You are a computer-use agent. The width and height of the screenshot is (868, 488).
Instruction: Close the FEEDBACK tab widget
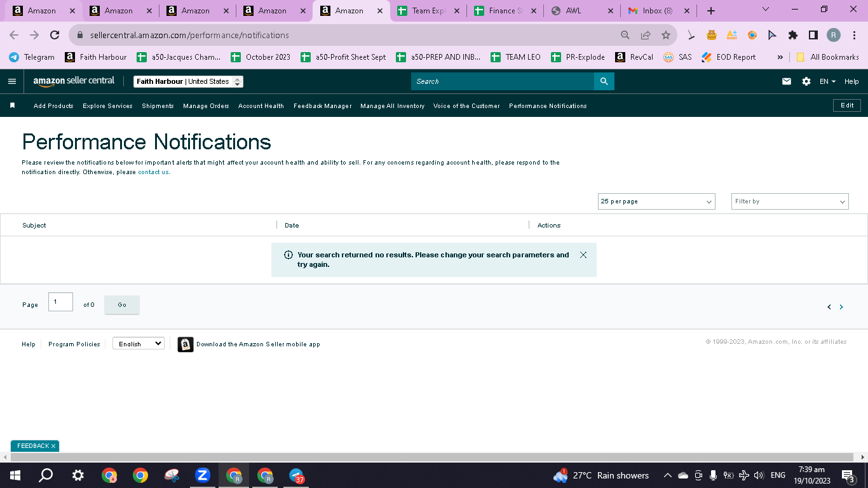coord(53,446)
